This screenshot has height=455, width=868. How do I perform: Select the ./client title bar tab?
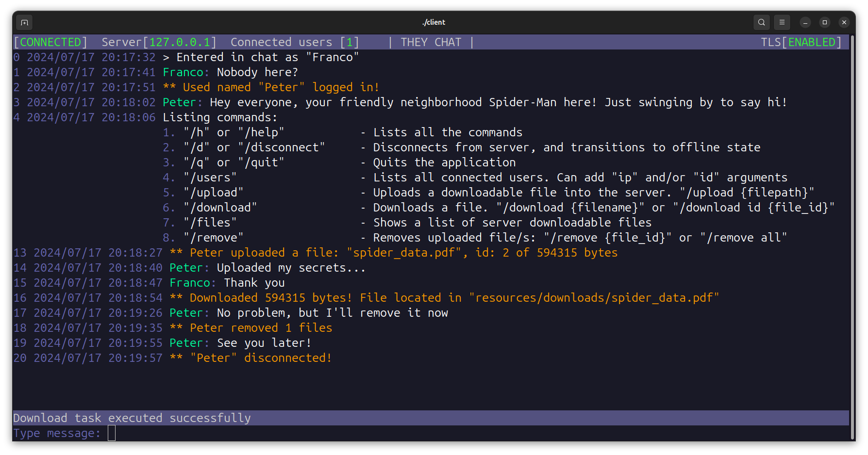pos(434,22)
